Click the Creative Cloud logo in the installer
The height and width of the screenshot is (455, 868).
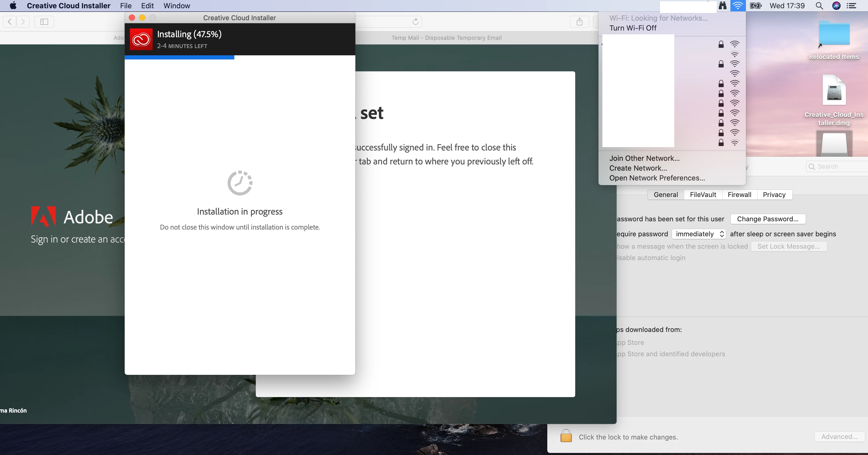click(x=141, y=39)
